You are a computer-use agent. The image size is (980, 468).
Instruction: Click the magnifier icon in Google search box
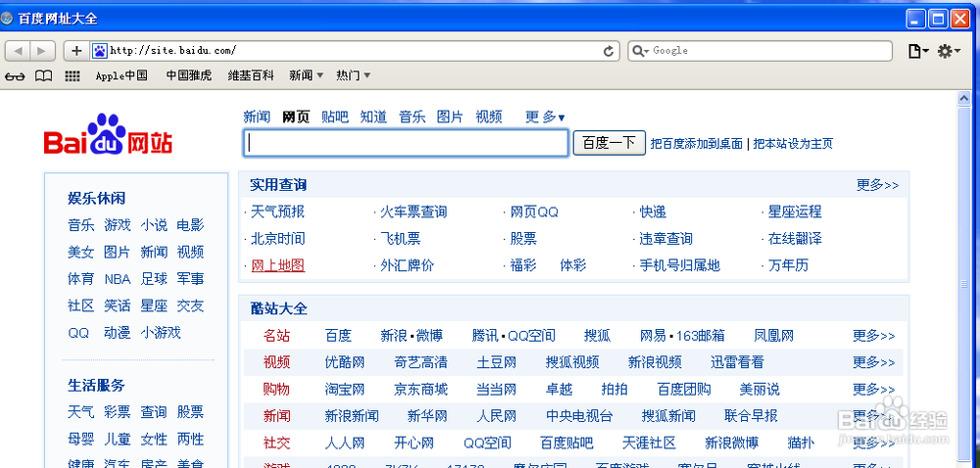[x=640, y=51]
